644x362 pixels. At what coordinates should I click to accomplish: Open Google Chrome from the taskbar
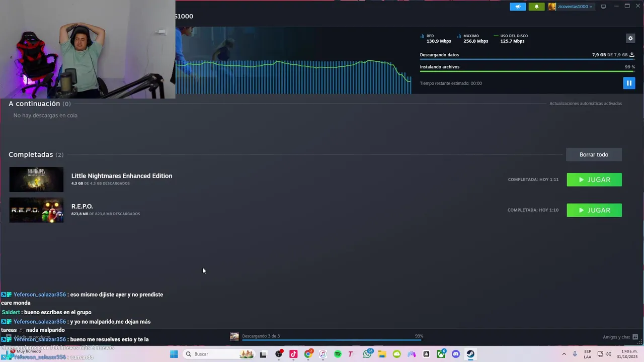coord(308,354)
